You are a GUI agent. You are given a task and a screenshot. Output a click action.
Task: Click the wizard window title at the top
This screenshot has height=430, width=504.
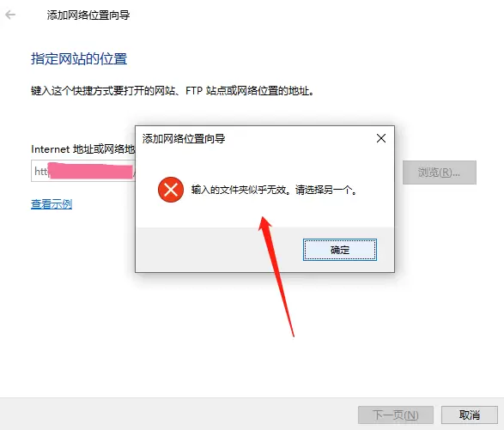[x=88, y=15]
